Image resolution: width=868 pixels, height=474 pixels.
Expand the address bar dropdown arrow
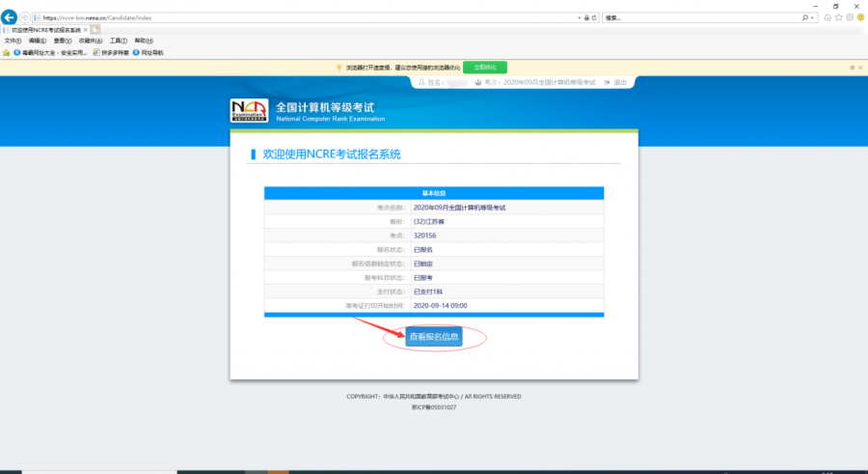coord(579,17)
